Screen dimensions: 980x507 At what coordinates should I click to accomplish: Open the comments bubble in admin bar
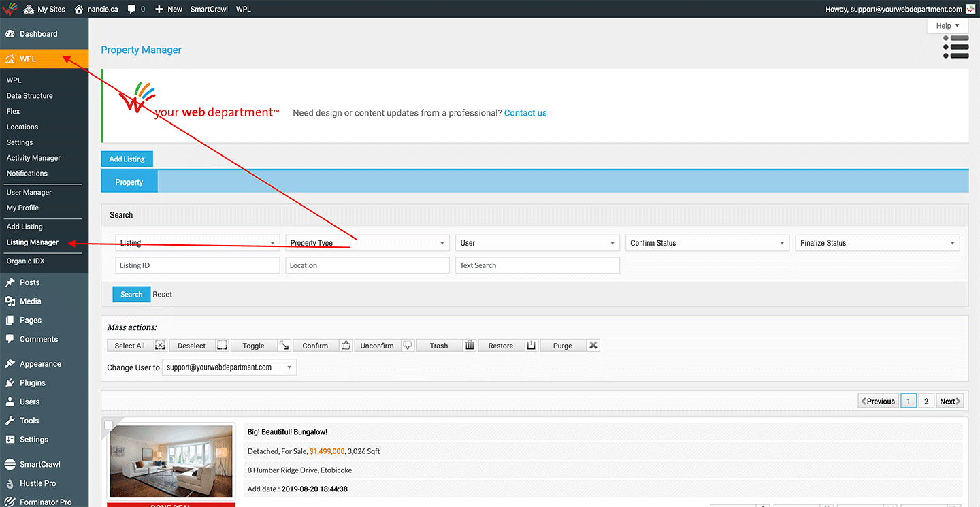[x=131, y=9]
